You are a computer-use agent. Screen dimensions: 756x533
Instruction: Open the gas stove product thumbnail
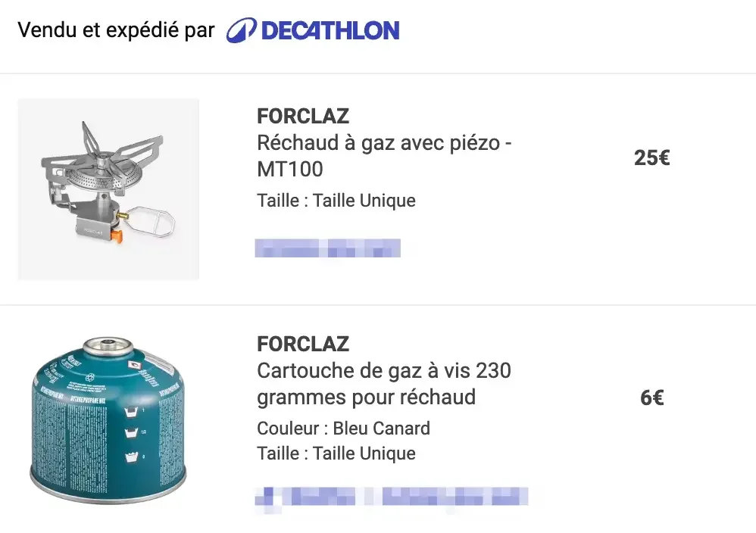(108, 189)
